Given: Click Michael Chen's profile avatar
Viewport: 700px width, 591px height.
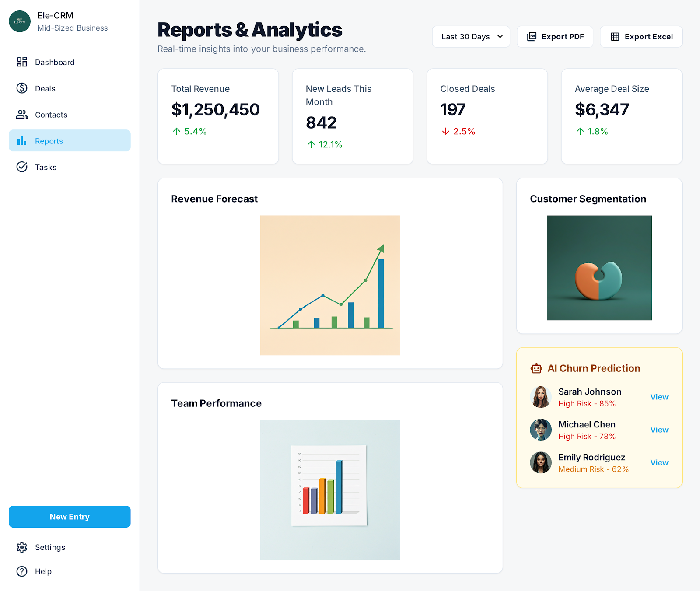Looking at the screenshot, I should pyautogui.click(x=541, y=430).
